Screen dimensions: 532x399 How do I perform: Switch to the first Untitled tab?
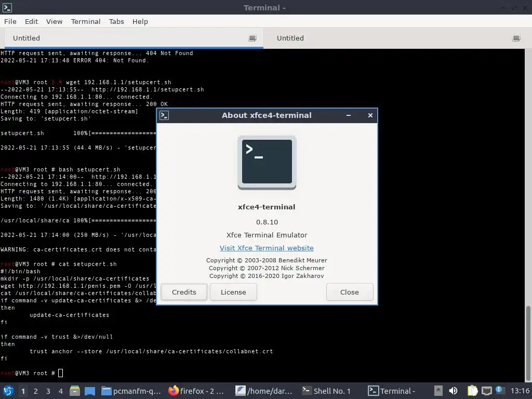pos(134,38)
